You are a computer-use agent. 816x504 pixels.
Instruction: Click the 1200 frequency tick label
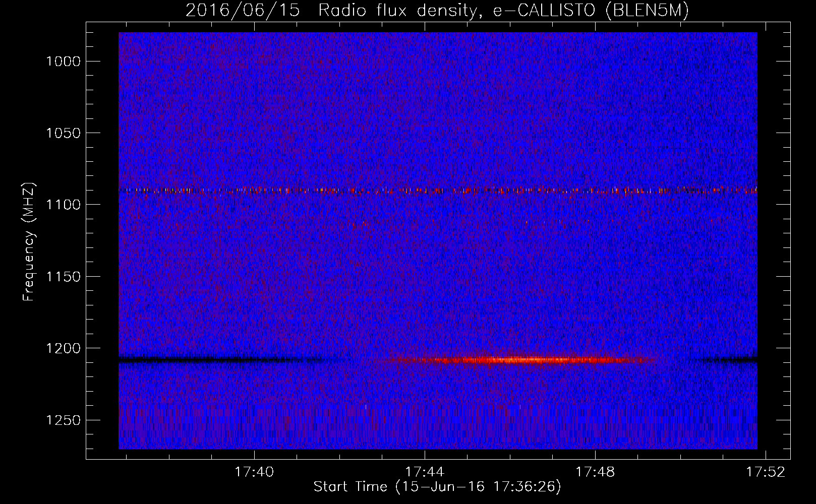click(x=63, y=348)
